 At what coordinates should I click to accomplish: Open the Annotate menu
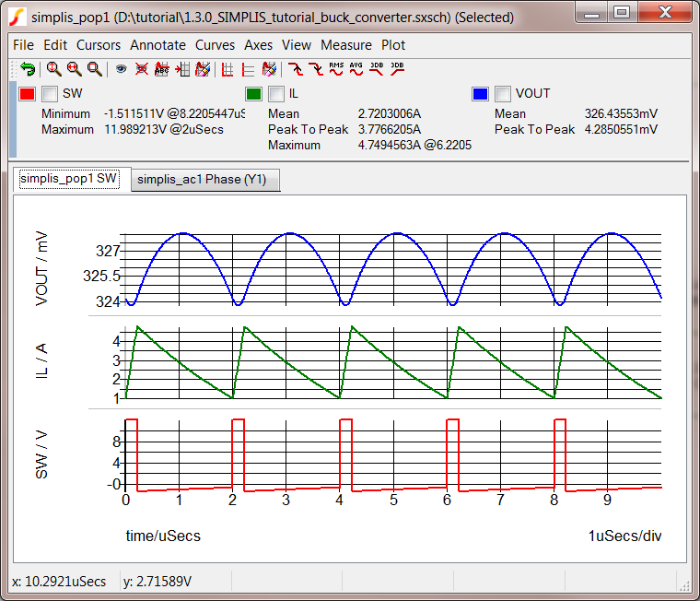pos(158,45)
